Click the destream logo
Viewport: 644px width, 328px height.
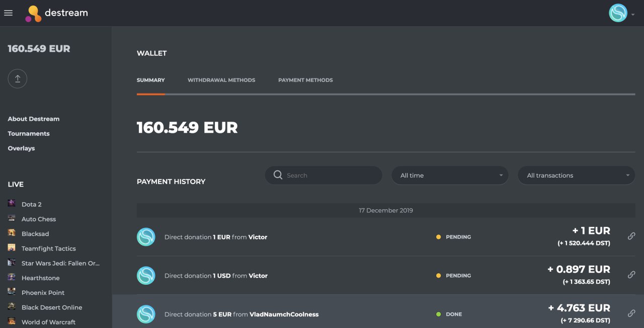click(56, 13)
